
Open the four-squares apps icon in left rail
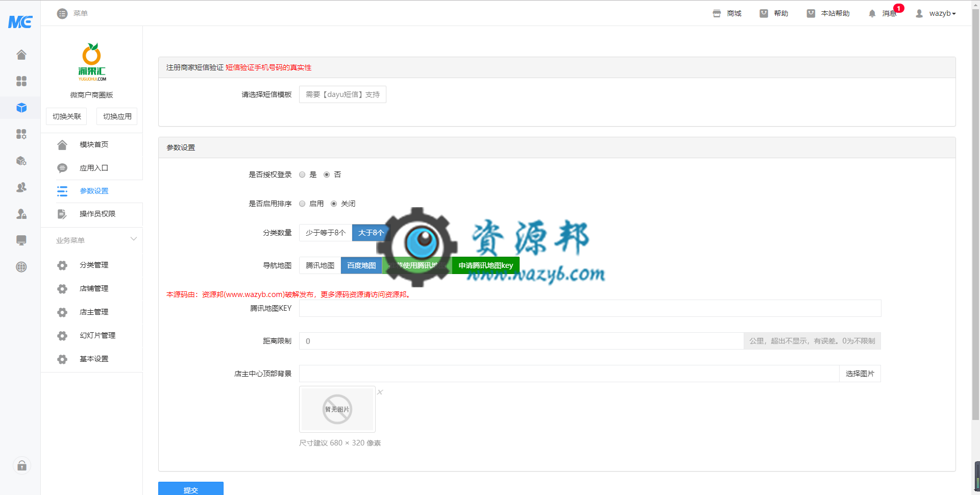click(21, 81)
